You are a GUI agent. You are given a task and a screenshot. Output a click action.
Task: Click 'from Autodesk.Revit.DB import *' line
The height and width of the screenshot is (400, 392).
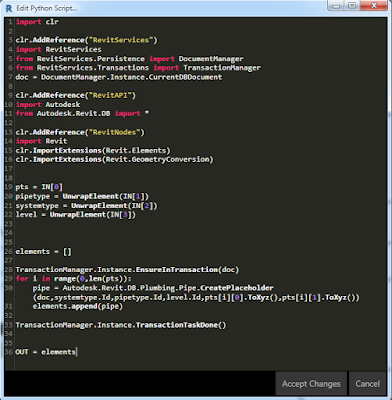[x=82, y=114]
